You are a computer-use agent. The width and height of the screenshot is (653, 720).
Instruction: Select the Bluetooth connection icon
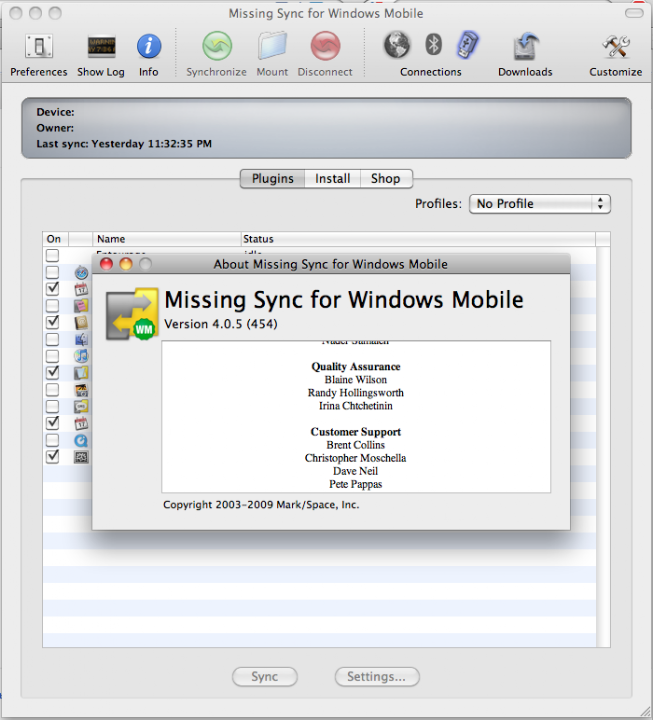433,45
